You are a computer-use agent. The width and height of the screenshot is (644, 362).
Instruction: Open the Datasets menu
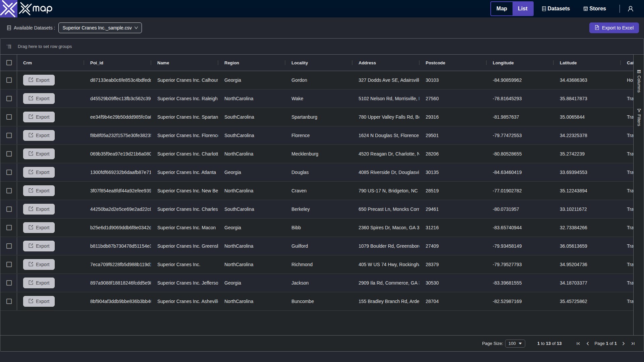click(556, 9)
